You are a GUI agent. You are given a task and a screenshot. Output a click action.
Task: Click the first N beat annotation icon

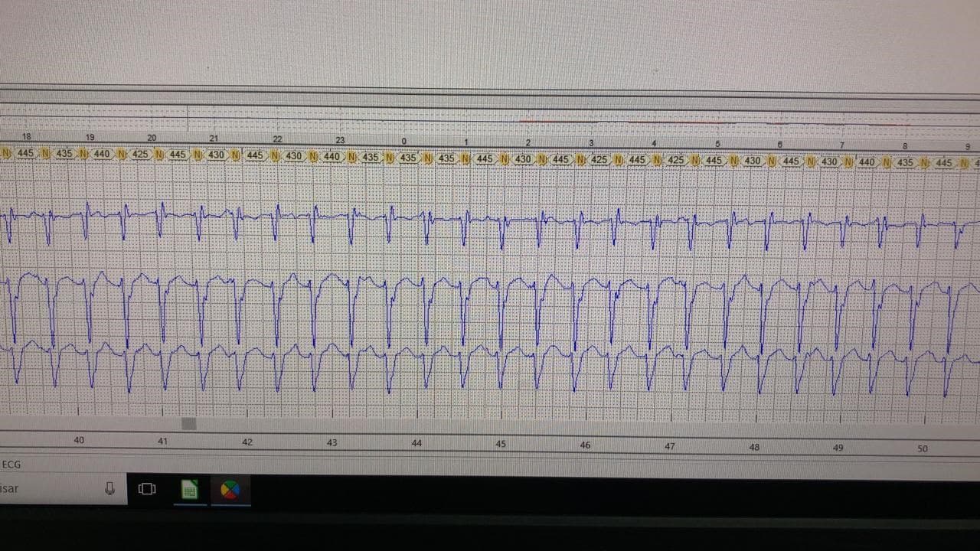[x=5, y=153]
